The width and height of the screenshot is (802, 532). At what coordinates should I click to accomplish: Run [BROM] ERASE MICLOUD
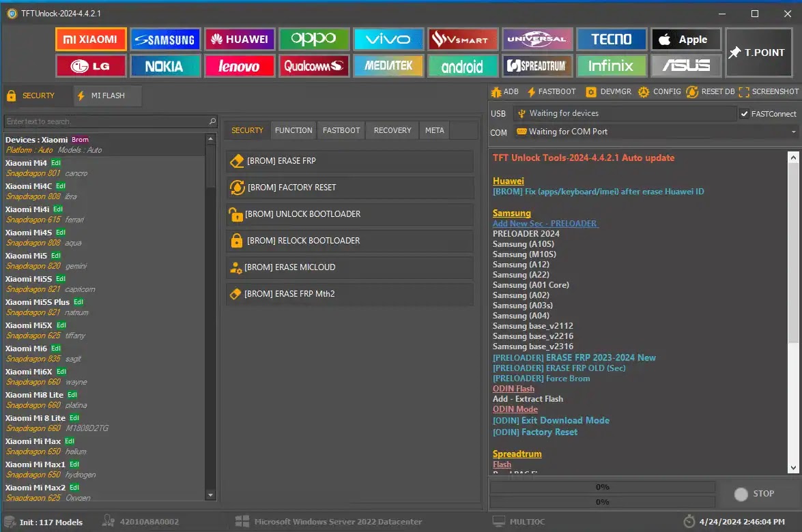pos(350,267)
